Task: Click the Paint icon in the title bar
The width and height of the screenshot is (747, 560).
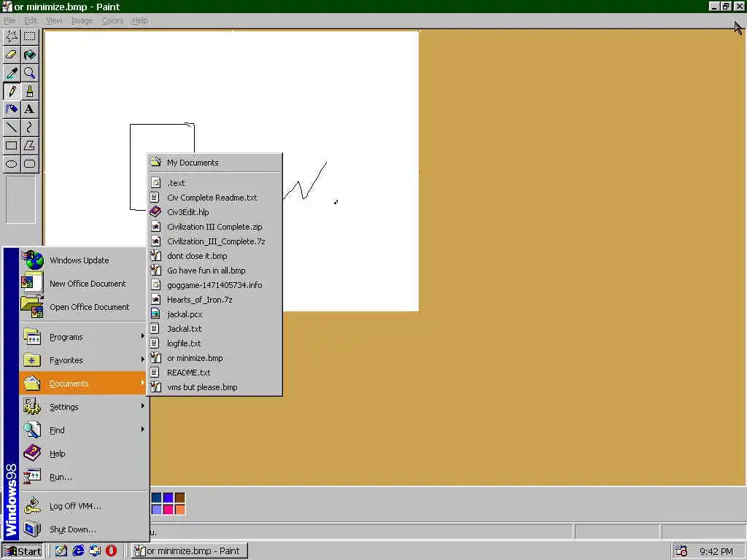Action: pos(7,7)
